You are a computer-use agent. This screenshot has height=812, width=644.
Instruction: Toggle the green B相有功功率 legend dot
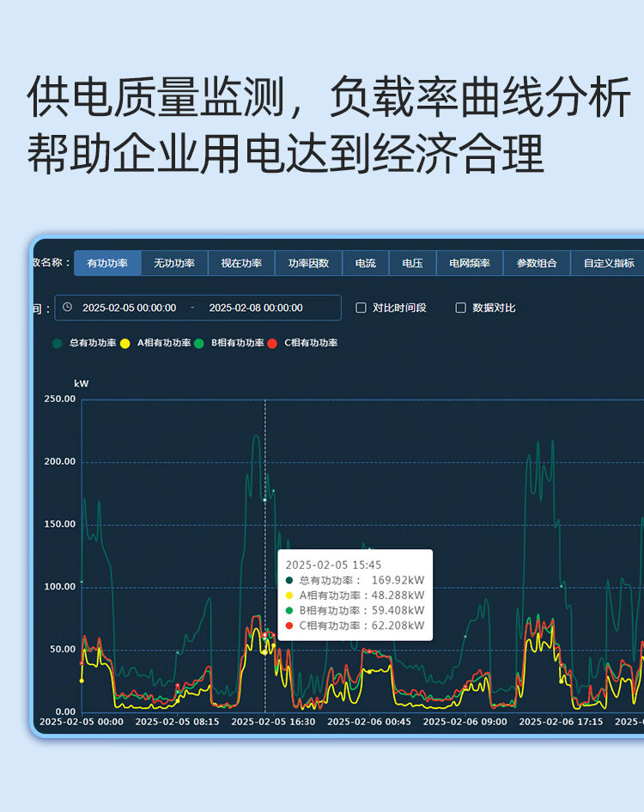(199, 343)
